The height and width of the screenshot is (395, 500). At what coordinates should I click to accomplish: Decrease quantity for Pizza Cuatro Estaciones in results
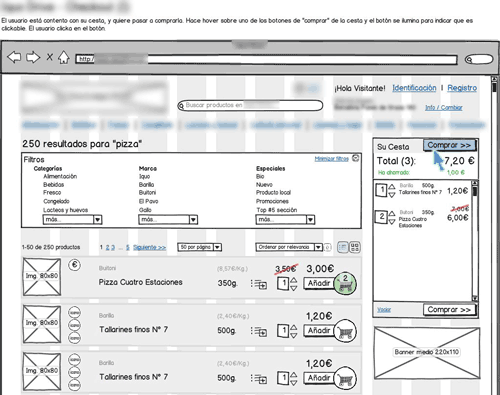click(294, 287)
